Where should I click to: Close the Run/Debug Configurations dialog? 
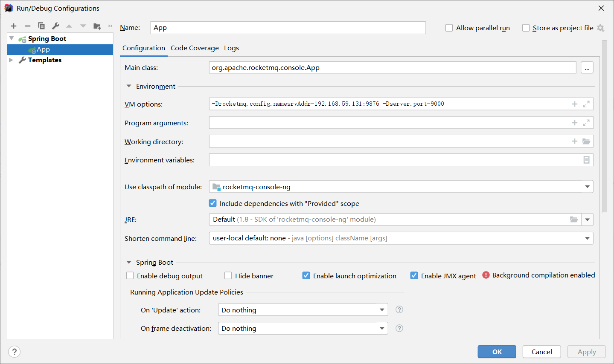601,8
